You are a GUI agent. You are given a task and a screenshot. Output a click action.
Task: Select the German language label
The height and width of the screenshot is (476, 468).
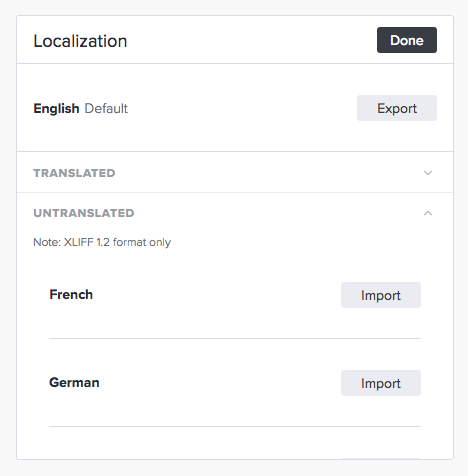coord(74,382)
